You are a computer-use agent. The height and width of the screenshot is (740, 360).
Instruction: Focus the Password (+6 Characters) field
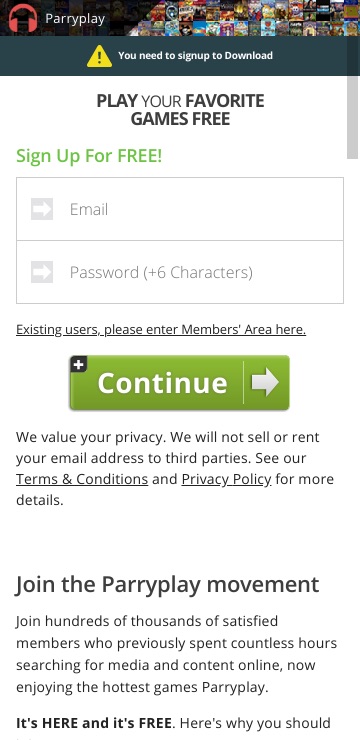[180, 272]
